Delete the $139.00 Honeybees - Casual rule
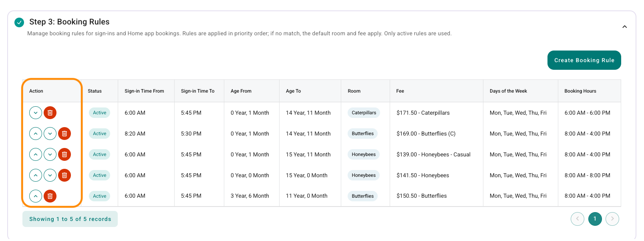Viewport: 644px width, 241px height. (64, 154)
